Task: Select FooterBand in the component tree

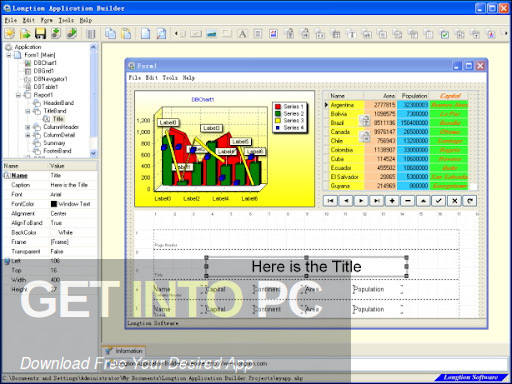Action: [x=57, y=151]
